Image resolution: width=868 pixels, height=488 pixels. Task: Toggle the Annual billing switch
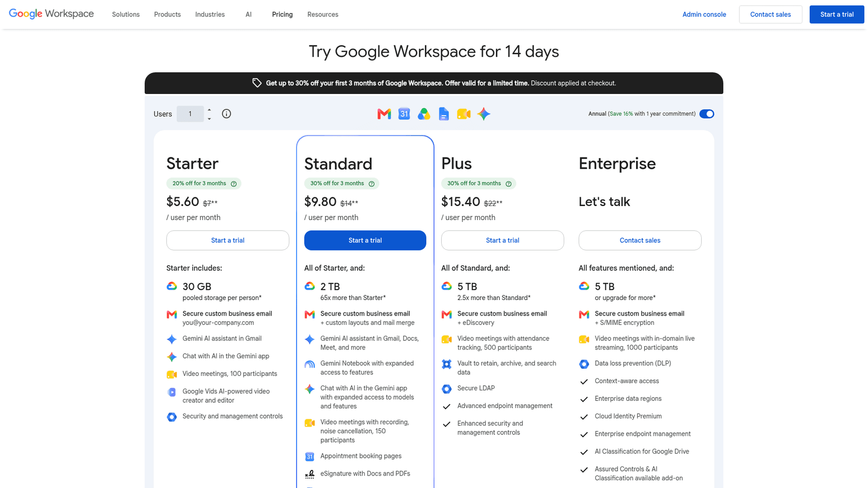[707, 114]
